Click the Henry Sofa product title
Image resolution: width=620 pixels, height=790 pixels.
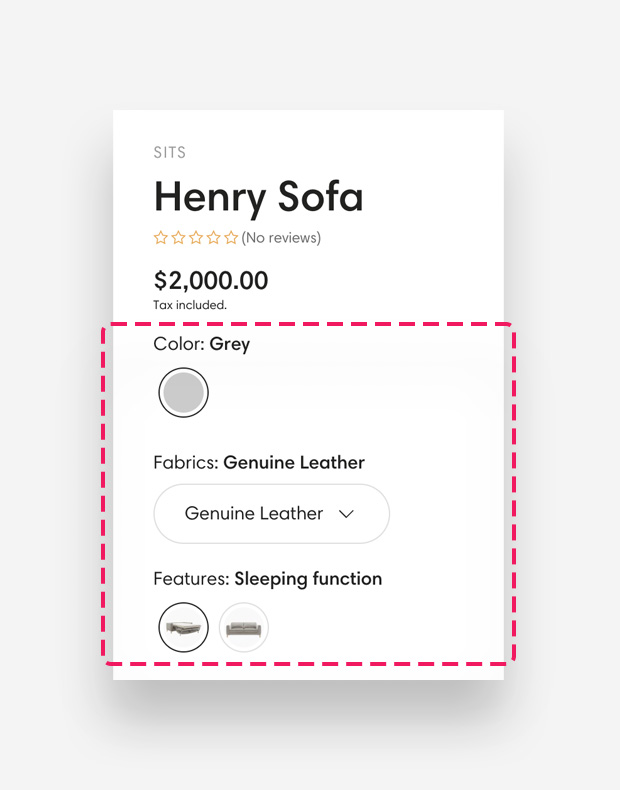pos(258,197)
